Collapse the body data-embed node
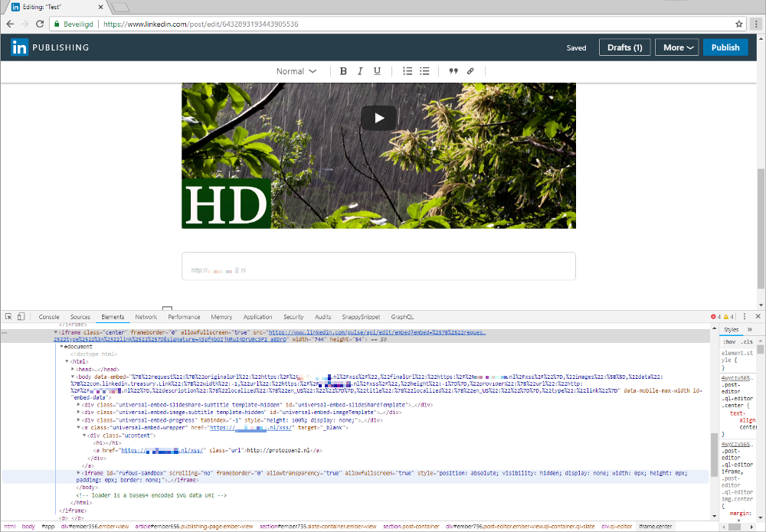The height and width of the screenshot is (532, 766). pyautogui.click(x=73, y=377)
